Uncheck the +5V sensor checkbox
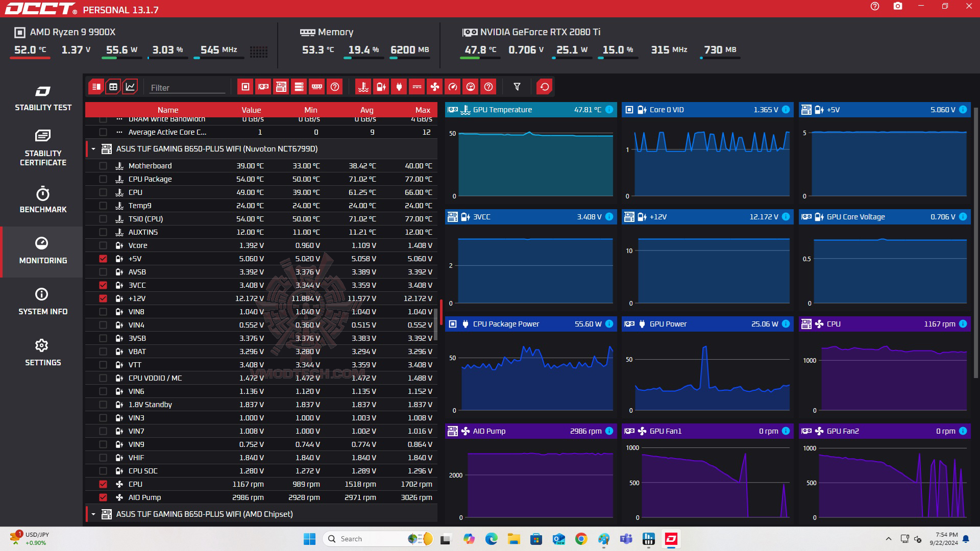 pyautogui.click(x=103, y=259)
